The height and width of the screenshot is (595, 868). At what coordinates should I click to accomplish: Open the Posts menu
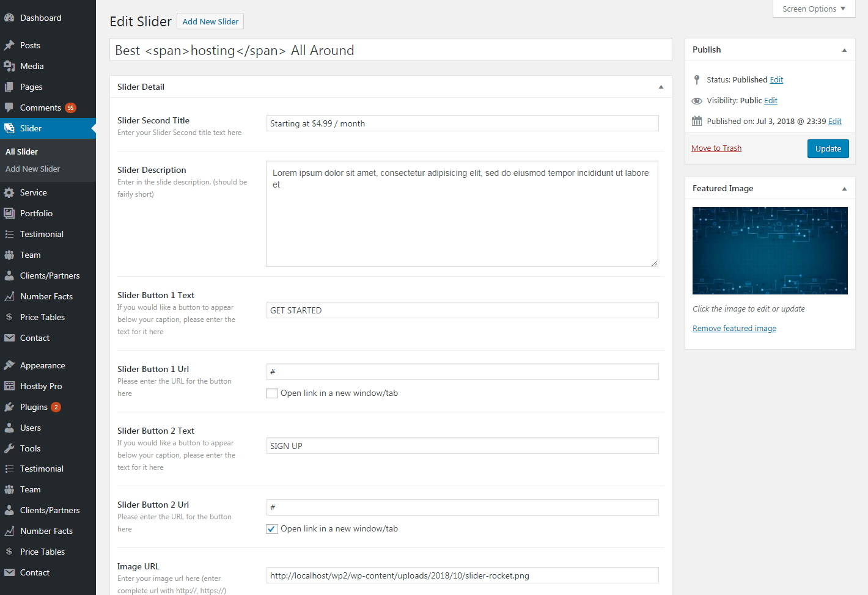[x=48, y=45]
